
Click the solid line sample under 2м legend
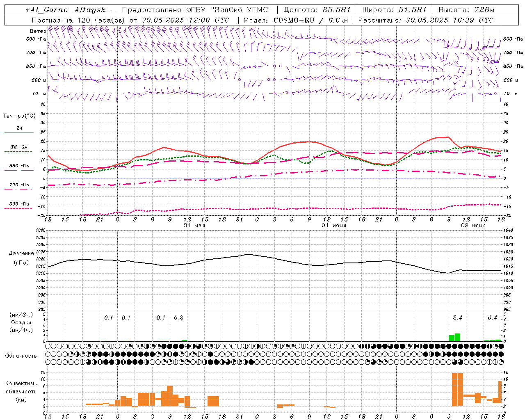tap(19, 133)
